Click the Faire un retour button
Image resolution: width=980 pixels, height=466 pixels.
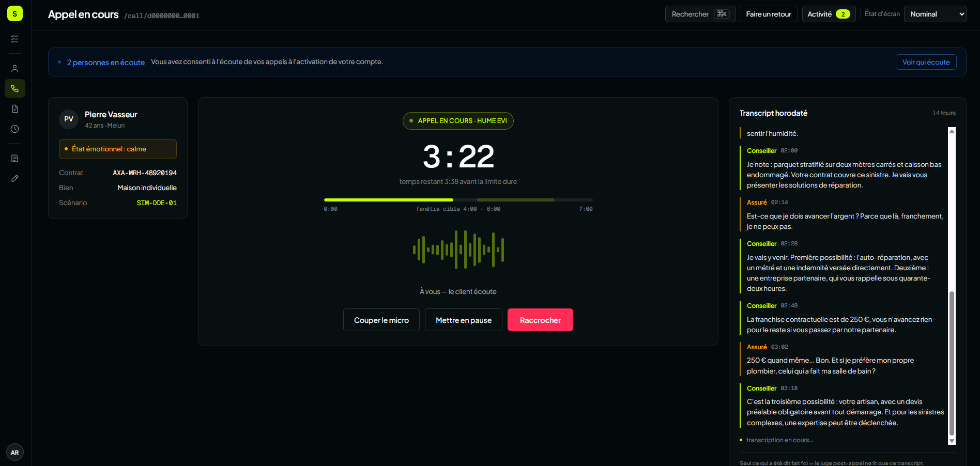tap(769, 14)
